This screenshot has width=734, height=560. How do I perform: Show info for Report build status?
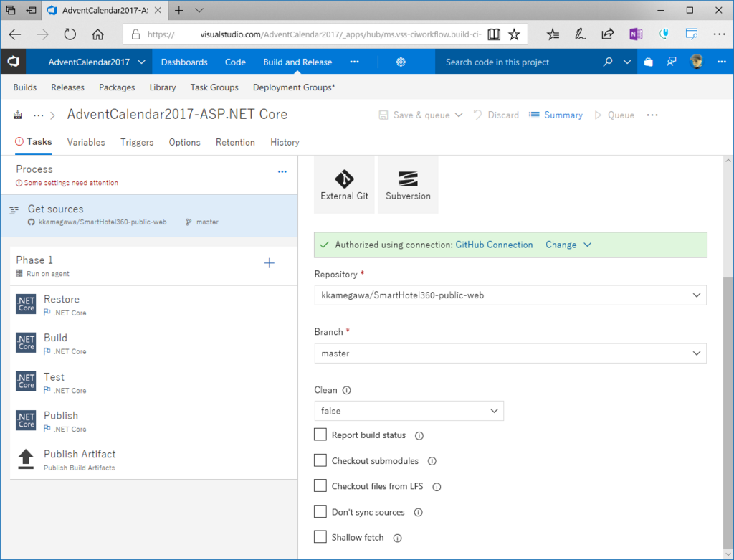[419, 436]
